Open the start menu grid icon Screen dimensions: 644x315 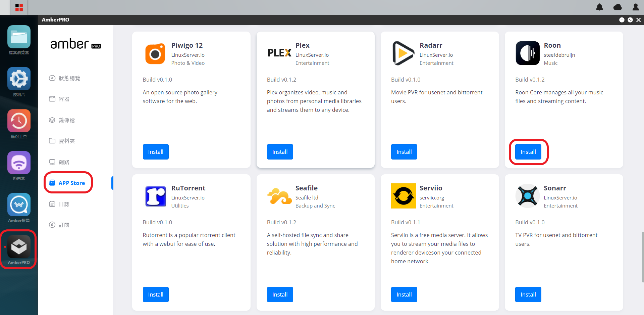click(x=19, y=7)
